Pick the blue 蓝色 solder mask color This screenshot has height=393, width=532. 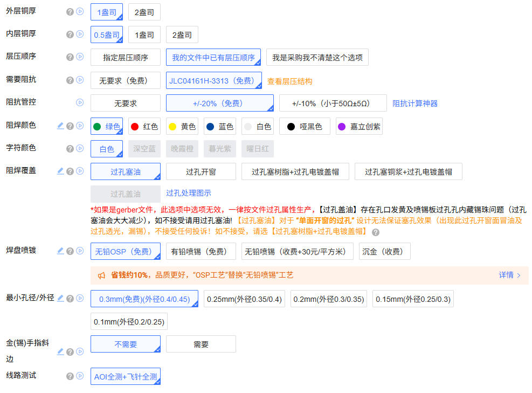pyautogui.click(x=220, y=127)
